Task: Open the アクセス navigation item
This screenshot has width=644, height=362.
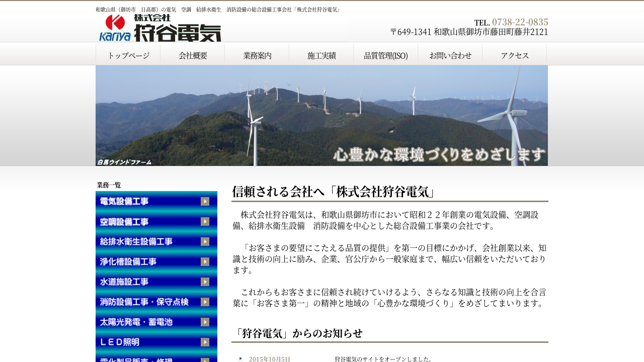Action: point(515,55)
